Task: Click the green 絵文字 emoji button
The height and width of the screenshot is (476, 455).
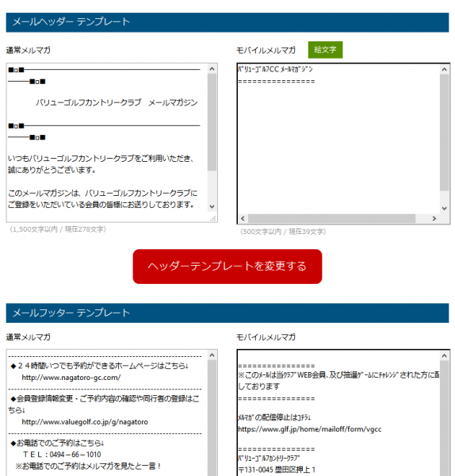Action: tap(325, 50)
